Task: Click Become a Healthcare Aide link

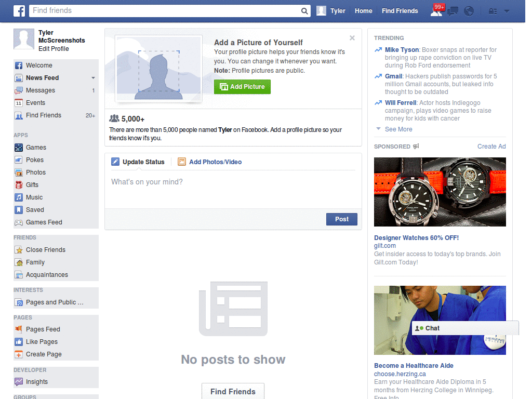Action: tap(414, 366)
